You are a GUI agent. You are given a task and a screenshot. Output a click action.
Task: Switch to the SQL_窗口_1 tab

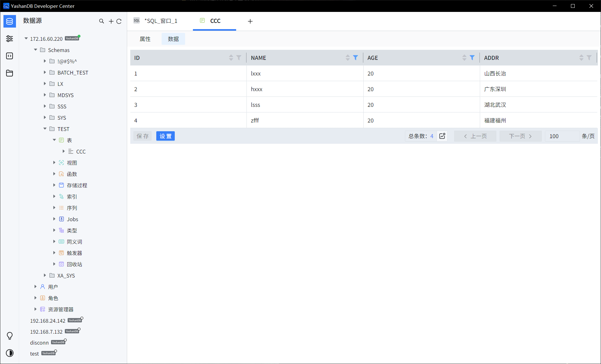[161, 21]
